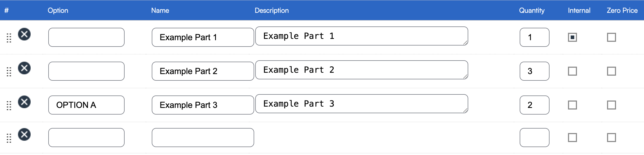The height and width of the screenshot is (155, 644).
Task: Click the Option column header
Action: pyautogui.click(x=58, y=11)
